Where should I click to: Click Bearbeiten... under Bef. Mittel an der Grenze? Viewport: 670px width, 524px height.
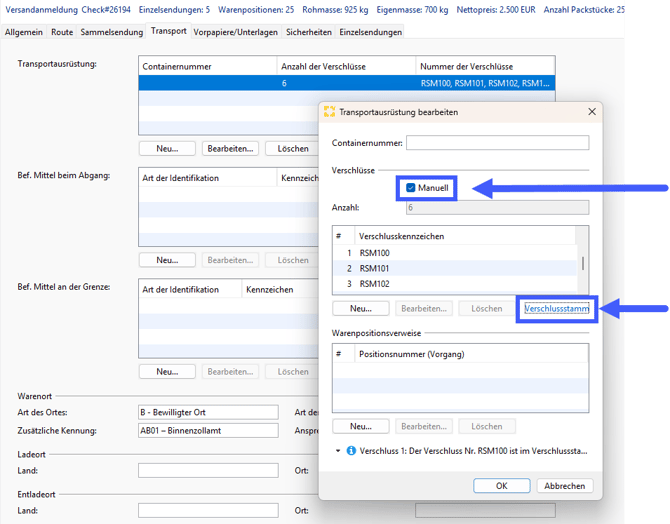pyautogui.click(x=230, y=372)
